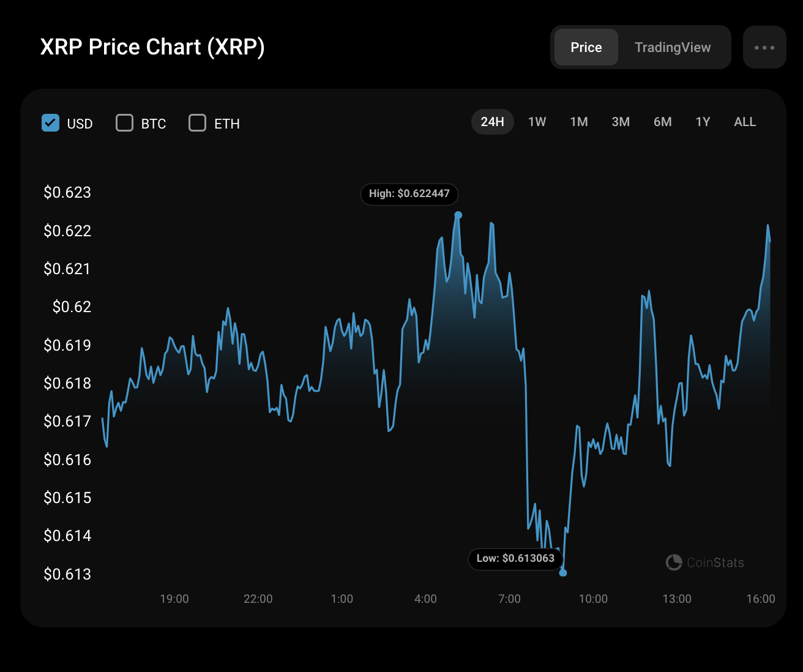
Task: Enable the ETH currency checkbox
Action: [198, 123]
